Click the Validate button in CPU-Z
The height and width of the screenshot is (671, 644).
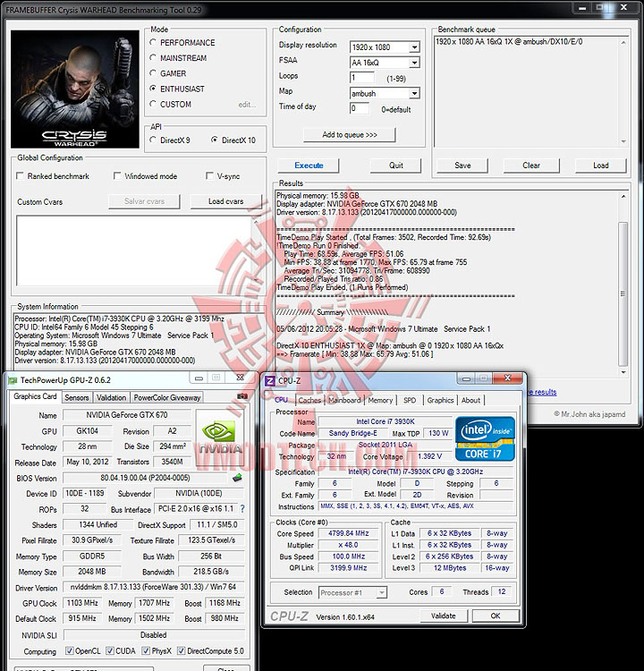[444, 616]
